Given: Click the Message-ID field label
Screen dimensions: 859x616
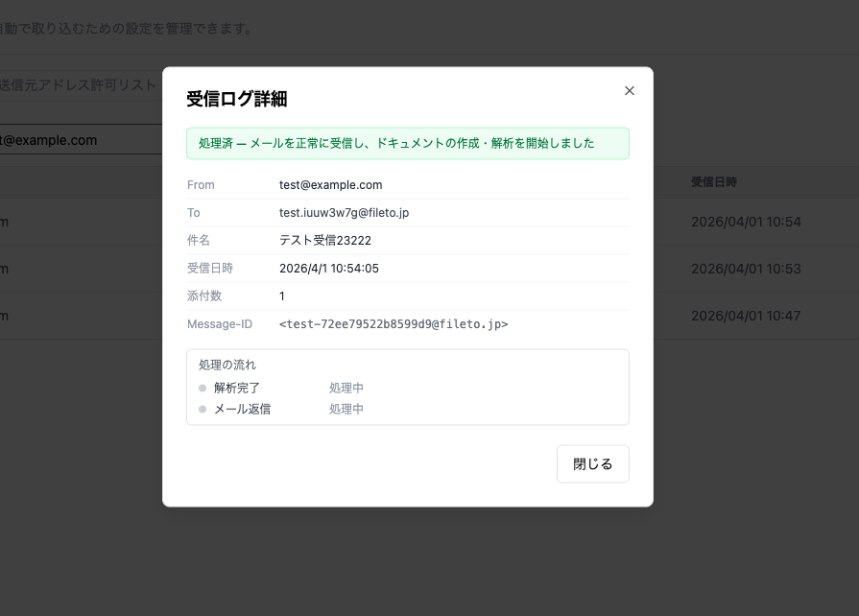Looking at the screenshot, I should pos(220,324).
